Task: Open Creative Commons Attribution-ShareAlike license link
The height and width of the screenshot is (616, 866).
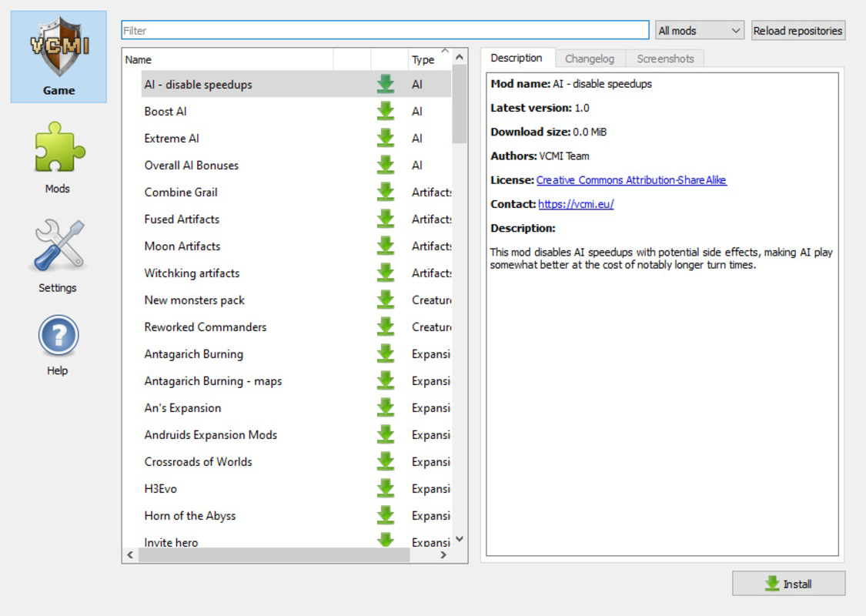Action: pos(631,180)
